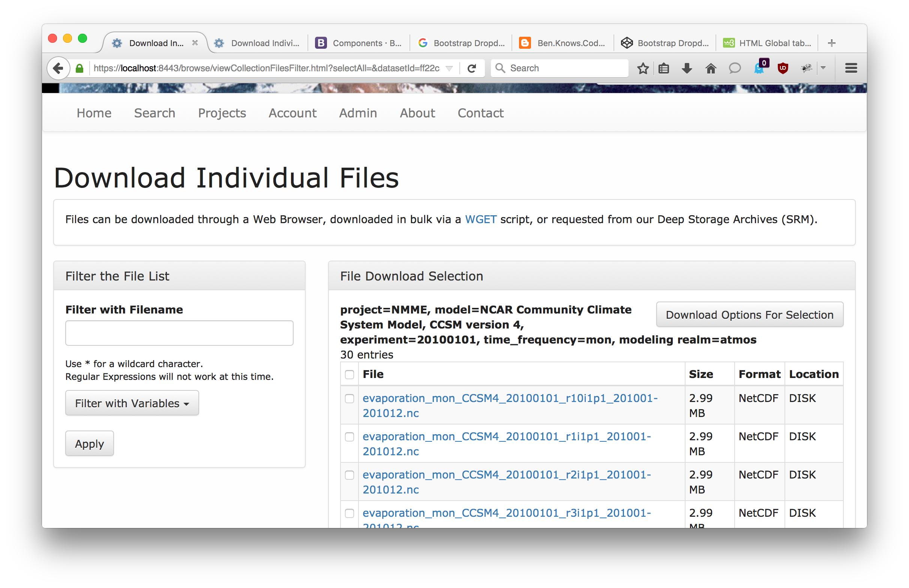Open a new tab with plus

point(831,43)
